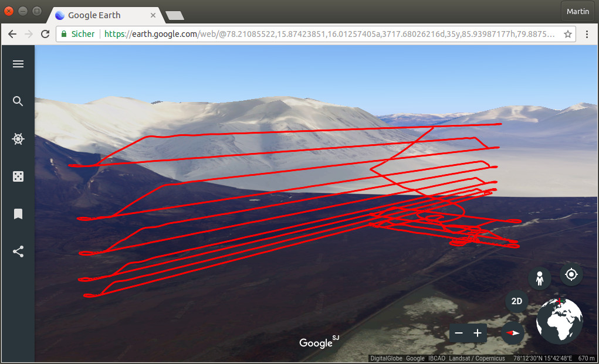The height and width of the screenshot is (364, 599).
Task: Click the IBCAO attribution text
Action: point(436,358)
